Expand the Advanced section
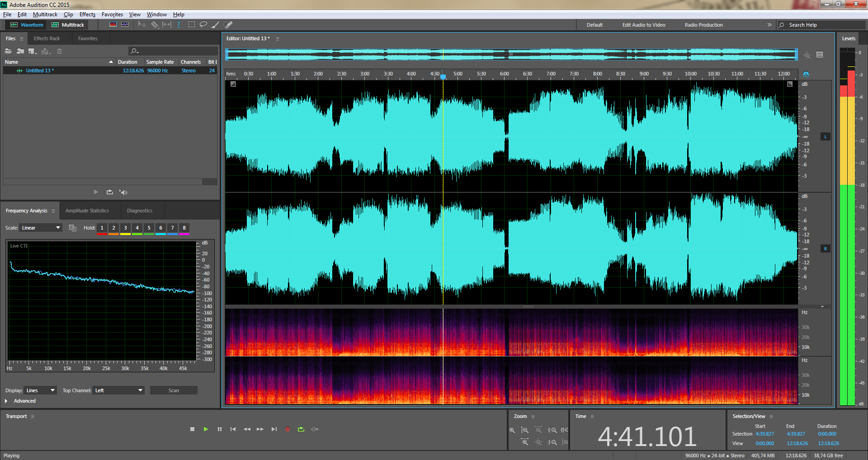The height and width of the screenshot is (460, 868). click(x=6, y=401)
